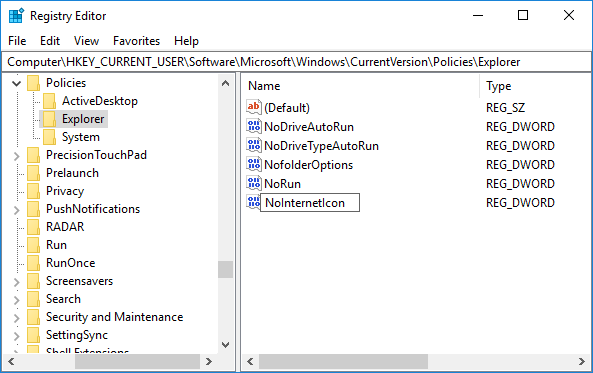
Task: Click the values pane horizontal scrollbar thumb
Action: (x=343, y=361)
